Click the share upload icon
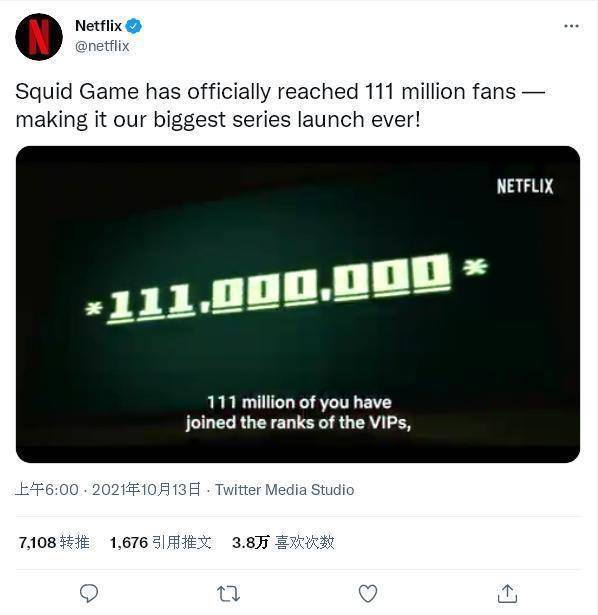598x615 pixels. (507, 593)
